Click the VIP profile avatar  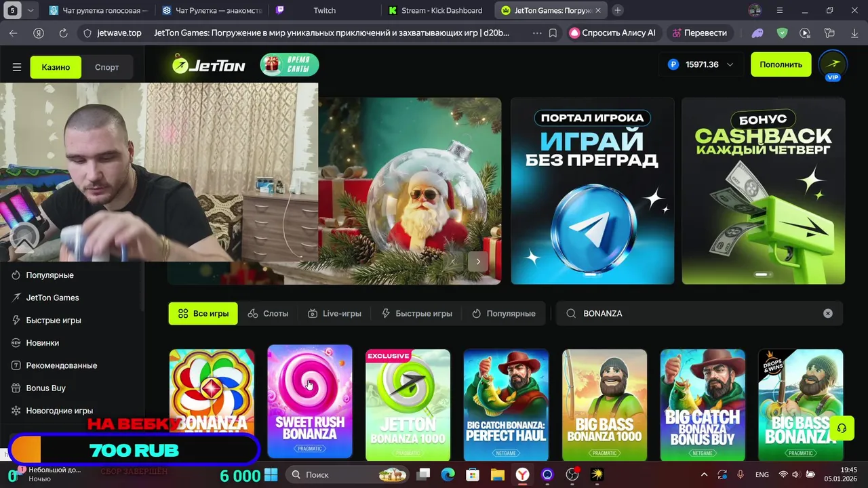point(833,65)
